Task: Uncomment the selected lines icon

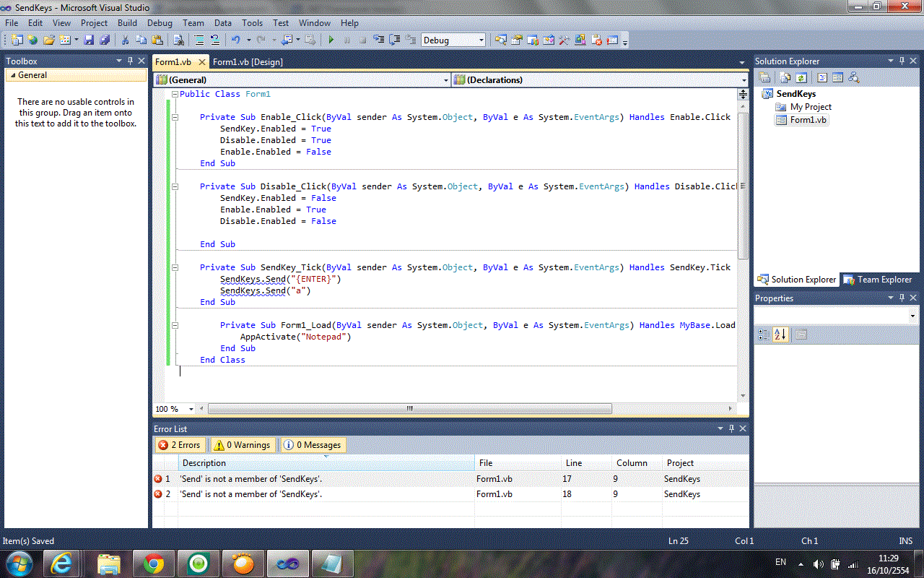Action: tap(215, 40)
